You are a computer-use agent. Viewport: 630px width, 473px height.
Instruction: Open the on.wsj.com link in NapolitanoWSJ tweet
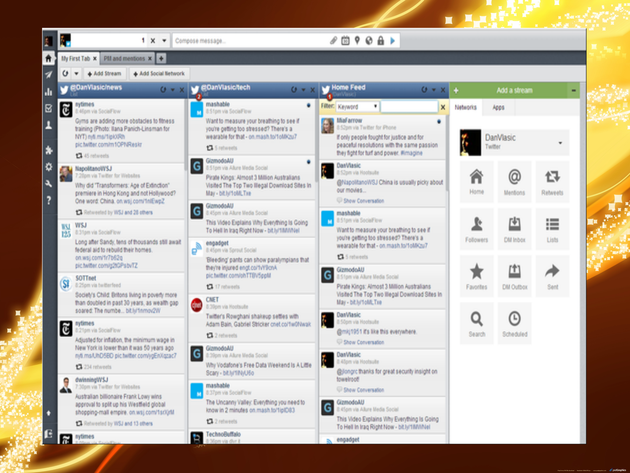[141, 201]
